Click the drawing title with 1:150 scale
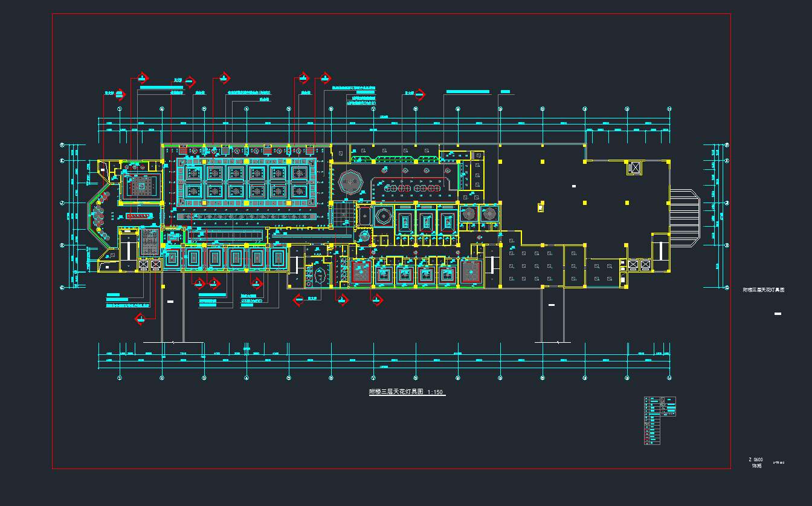Screen dimensions: 812x506 coord(406,392)
